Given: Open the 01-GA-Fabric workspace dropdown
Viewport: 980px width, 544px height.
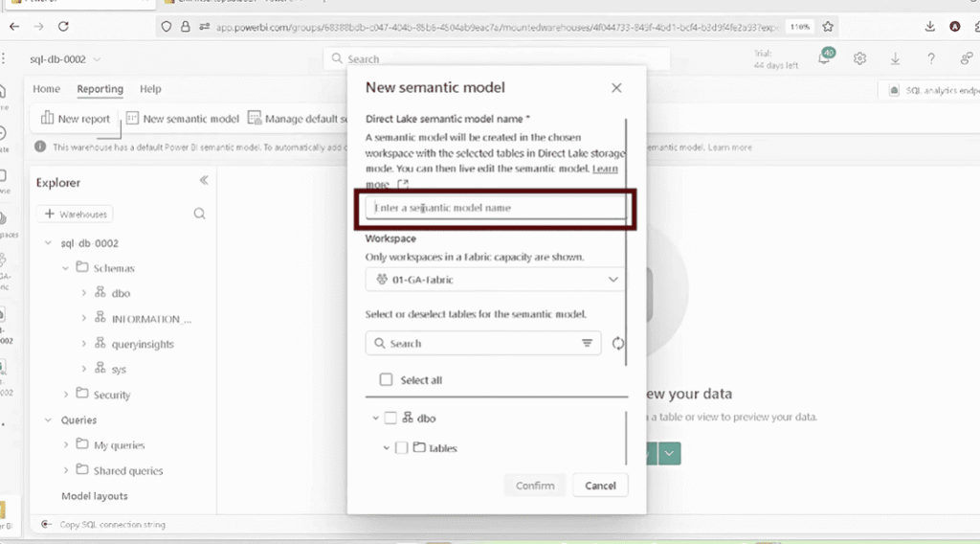Looking at the screenshot, I should [x=497, y=280].
